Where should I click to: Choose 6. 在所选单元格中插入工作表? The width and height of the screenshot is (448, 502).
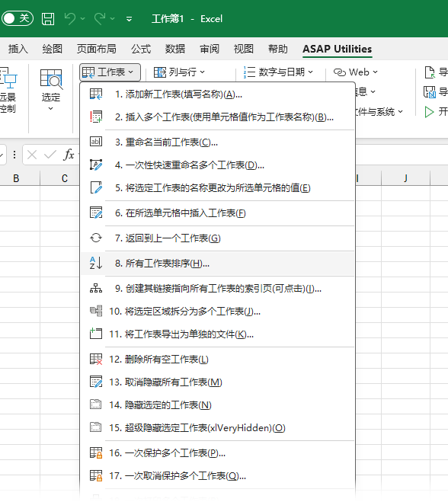point(218,213)
